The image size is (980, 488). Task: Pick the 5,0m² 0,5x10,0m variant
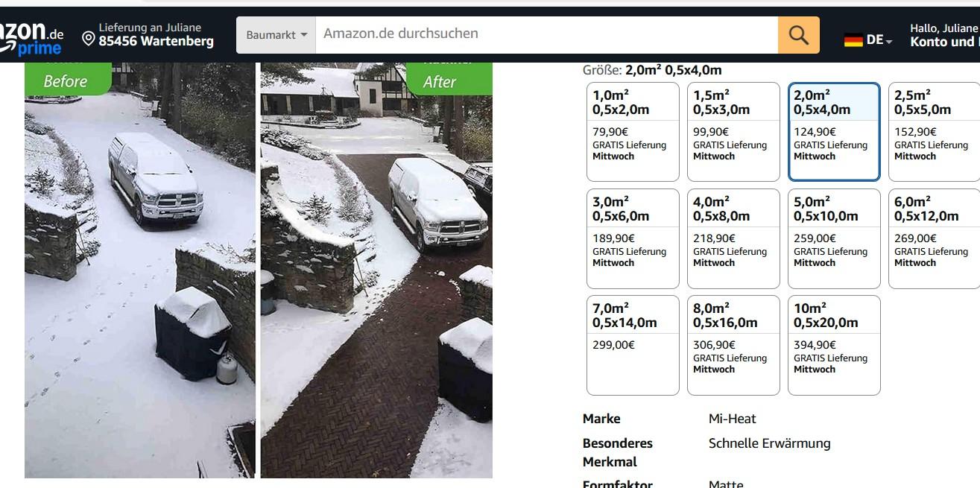coord(834,238)
